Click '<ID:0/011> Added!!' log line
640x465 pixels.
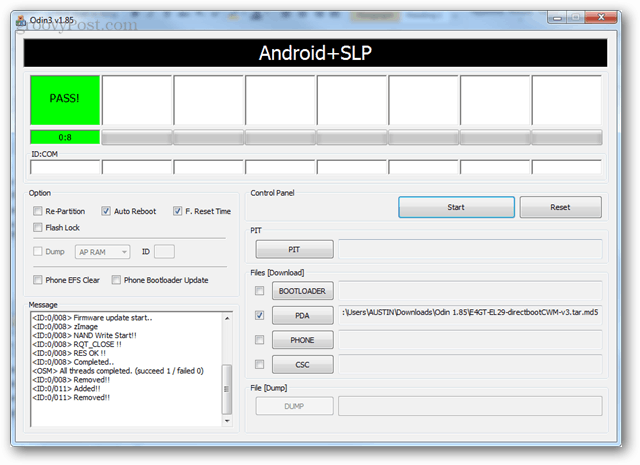(x=66, y=388)
